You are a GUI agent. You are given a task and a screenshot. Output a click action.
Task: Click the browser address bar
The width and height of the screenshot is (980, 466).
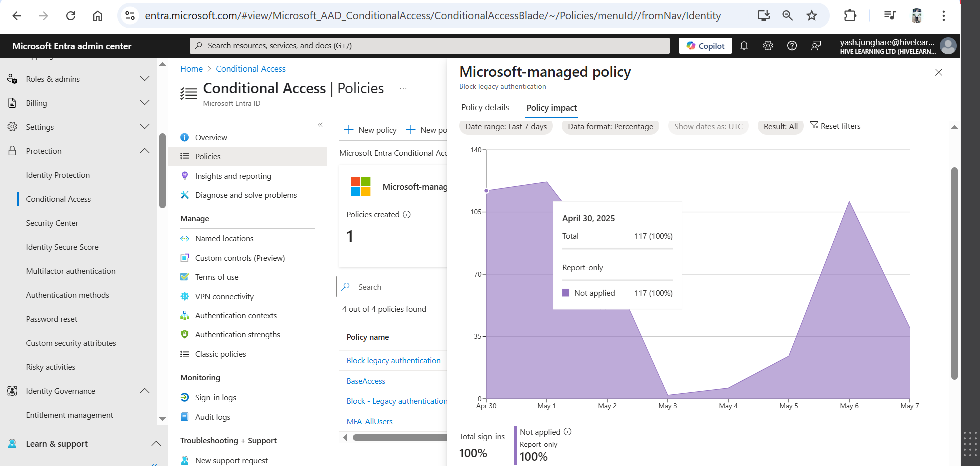(x=433, y=16)
